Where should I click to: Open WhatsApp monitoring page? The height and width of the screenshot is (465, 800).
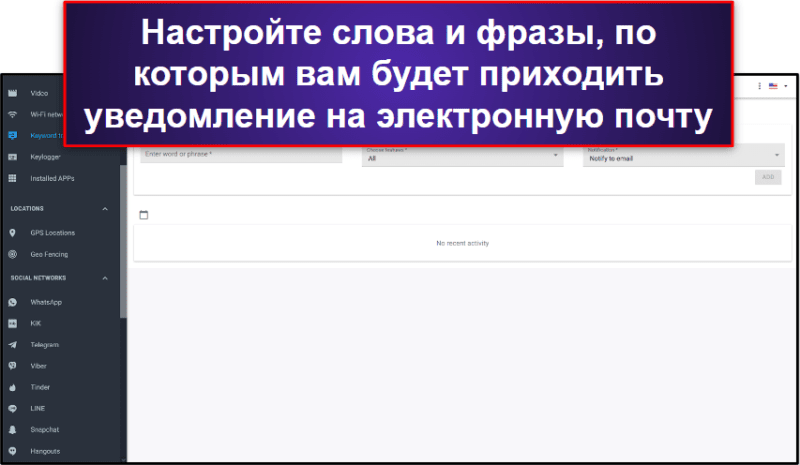tap(46, 302)
